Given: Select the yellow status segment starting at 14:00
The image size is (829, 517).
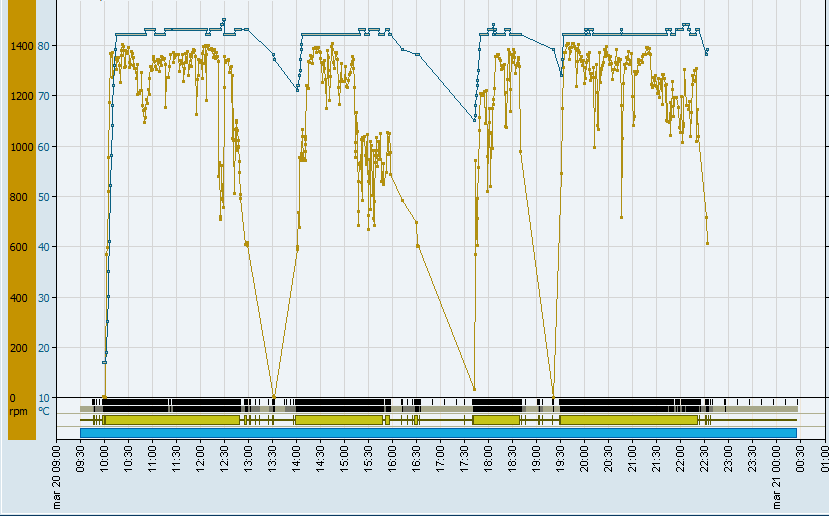Looking at the screenshot, I should coord(339,420).
